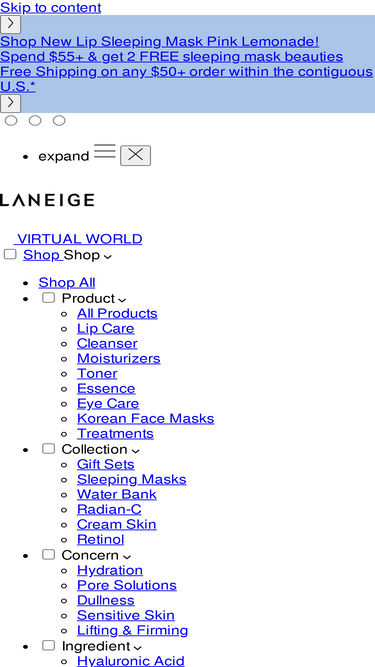Open Hyaluronic Acid ingredient
Image resolution: width=375 pixels, height=667 pixels.
[131, 661]
